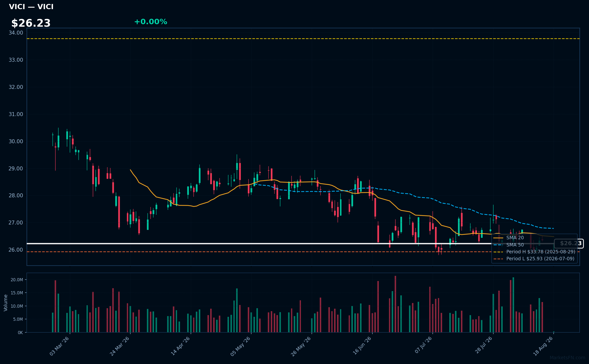Click the current price tag on the right edge
589x364 pixels.
coord(569,243)
